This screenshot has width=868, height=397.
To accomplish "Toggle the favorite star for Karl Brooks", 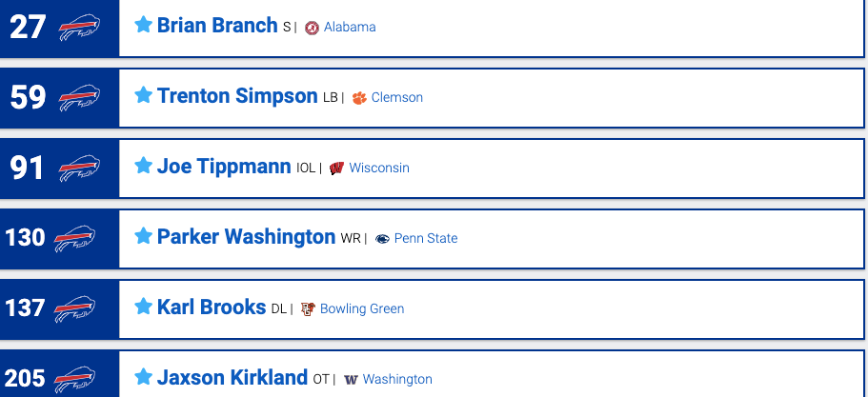I will pyautogui.click(x=143, y=306).
